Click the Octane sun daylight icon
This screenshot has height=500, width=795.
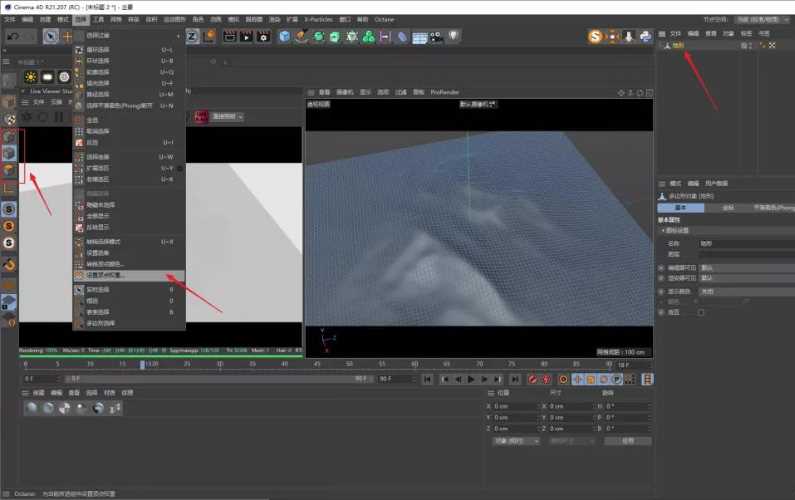[31, 77]
